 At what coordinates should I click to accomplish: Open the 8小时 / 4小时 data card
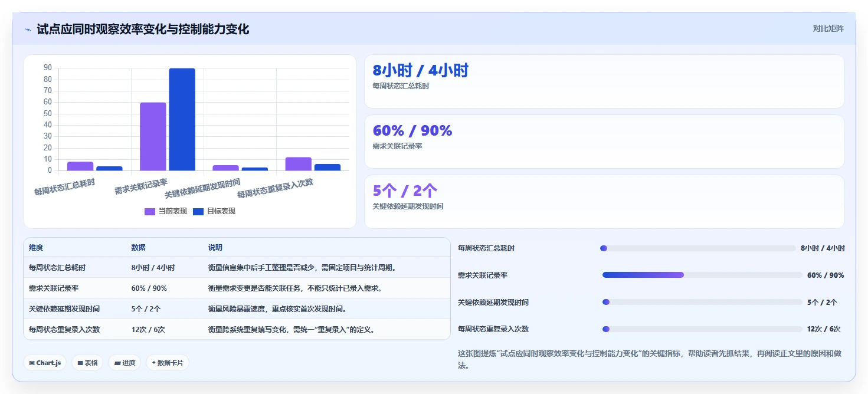(x=604, y=81)
